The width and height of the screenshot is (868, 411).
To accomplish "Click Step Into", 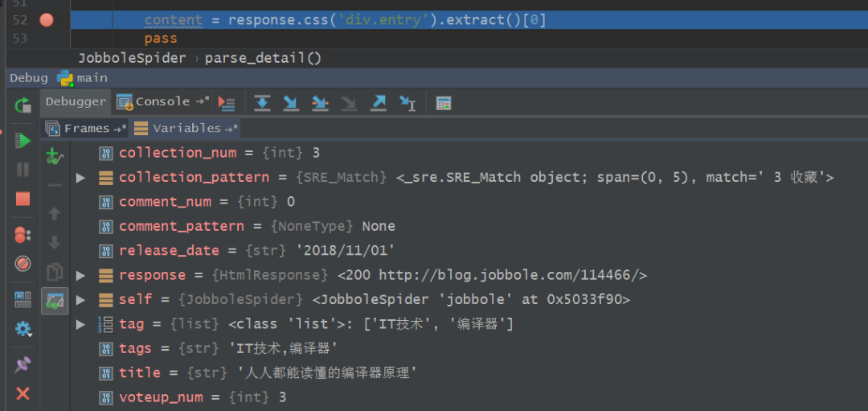I will pos(291,102).
